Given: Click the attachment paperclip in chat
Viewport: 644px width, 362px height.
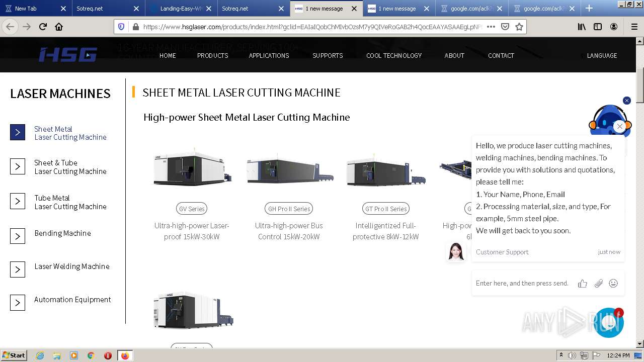Looking at the screenshot, I should [x=598, y=284].
